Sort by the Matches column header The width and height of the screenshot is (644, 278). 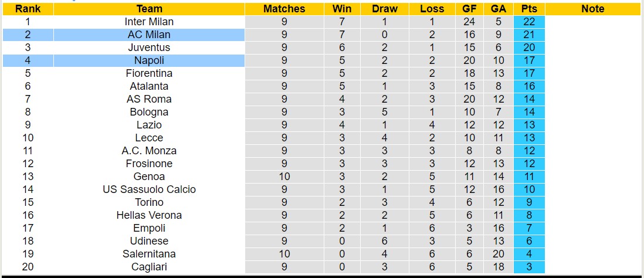click(x=284, y=9)
